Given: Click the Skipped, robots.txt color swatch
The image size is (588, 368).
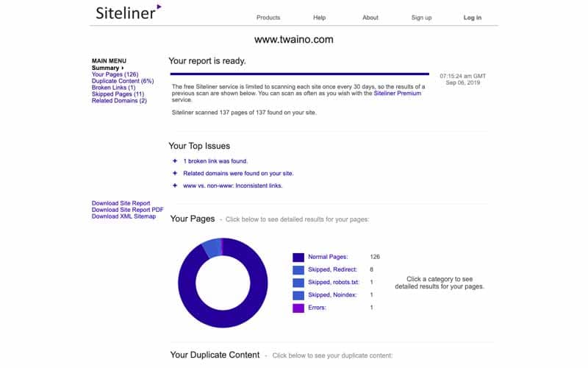Looking at the screenshot, I should 298,283.
